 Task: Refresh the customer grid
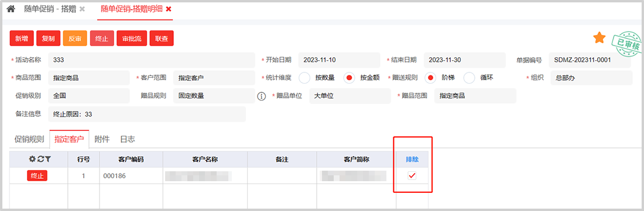pos(40,159)
